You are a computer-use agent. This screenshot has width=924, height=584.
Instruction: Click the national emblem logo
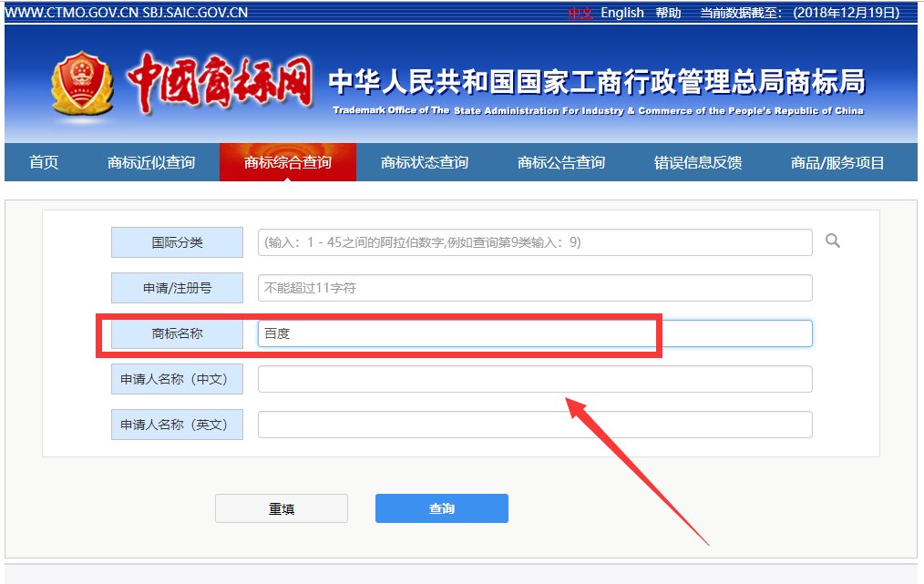(80, 84)
